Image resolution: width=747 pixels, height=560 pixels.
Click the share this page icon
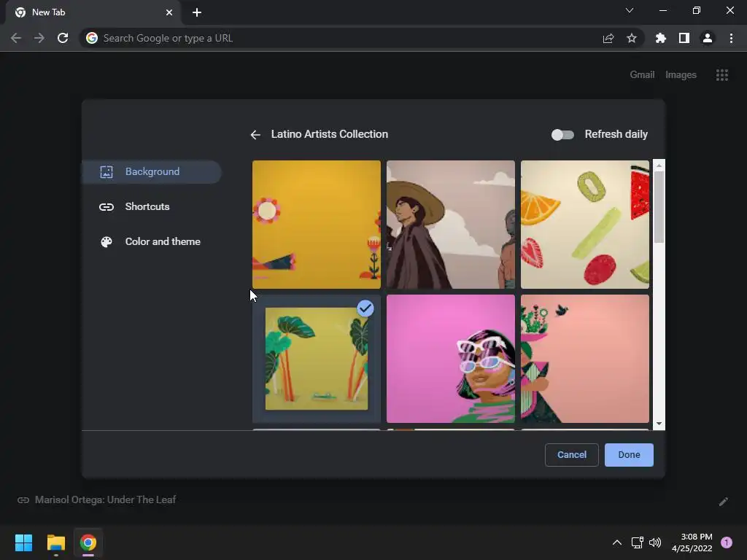tap(608, 38)
